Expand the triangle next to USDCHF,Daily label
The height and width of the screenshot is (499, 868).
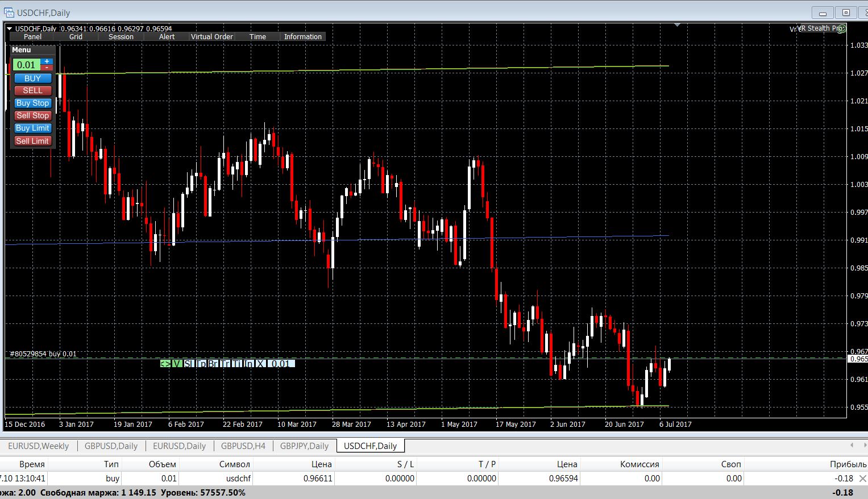click(9, 28)
